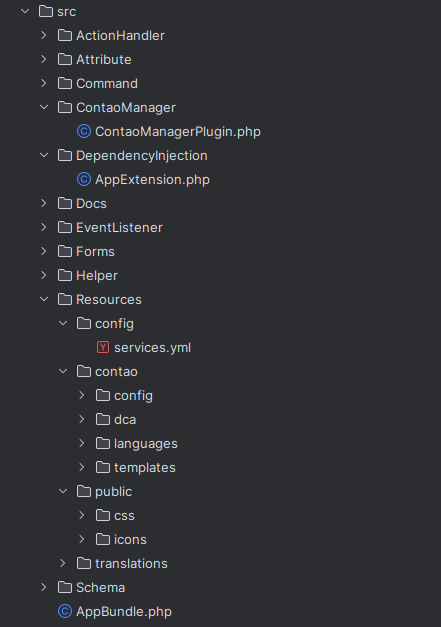441x627 pixels.
Task: Click the Docs folder icon
Action: 65,203
